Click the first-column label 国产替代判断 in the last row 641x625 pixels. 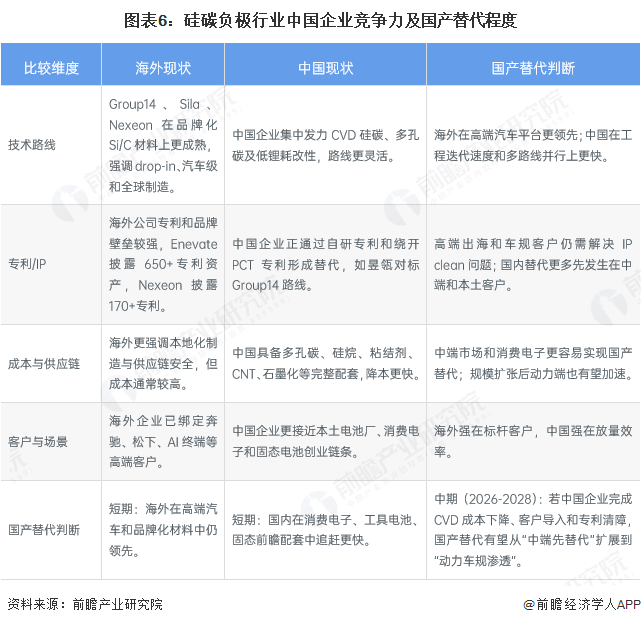(x=44, y=530)
